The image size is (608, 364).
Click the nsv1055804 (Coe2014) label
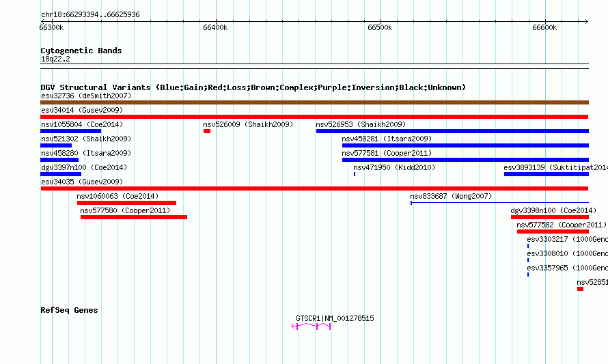tap(82, 124)
